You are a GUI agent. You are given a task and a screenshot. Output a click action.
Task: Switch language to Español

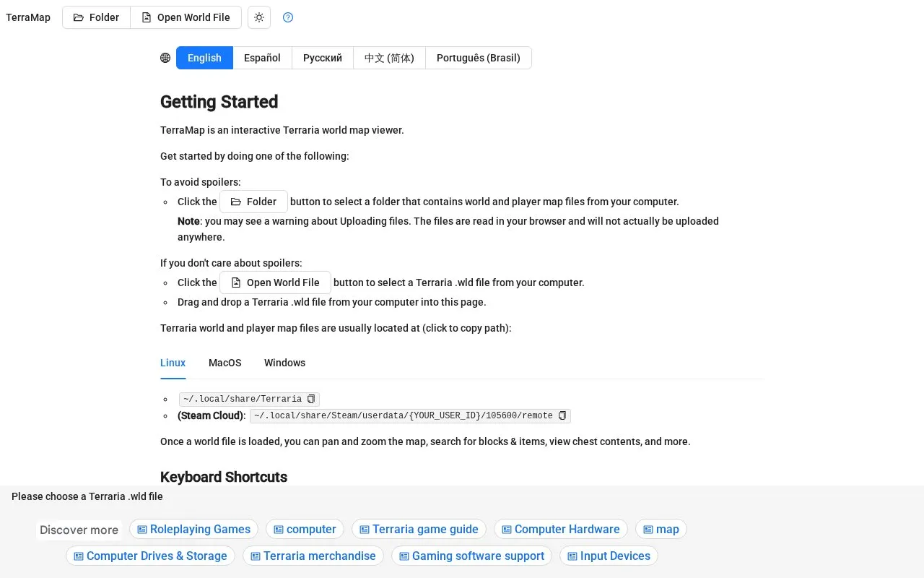(x=262, y=58)
